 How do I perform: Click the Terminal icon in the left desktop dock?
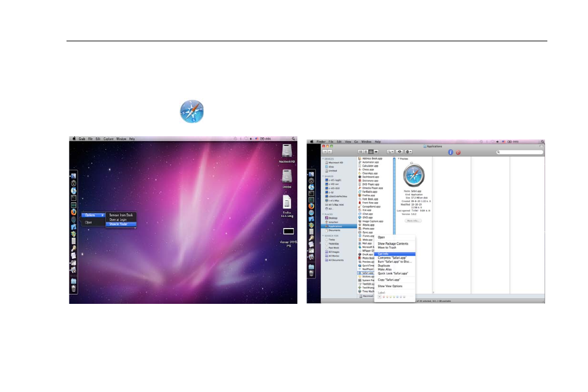(x=73, y=198)
